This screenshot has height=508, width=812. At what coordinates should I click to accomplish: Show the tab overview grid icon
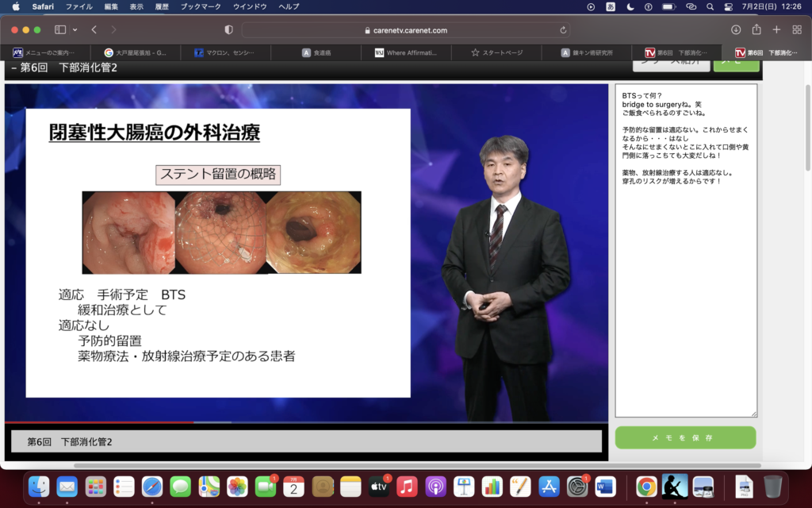click(797, 29)
